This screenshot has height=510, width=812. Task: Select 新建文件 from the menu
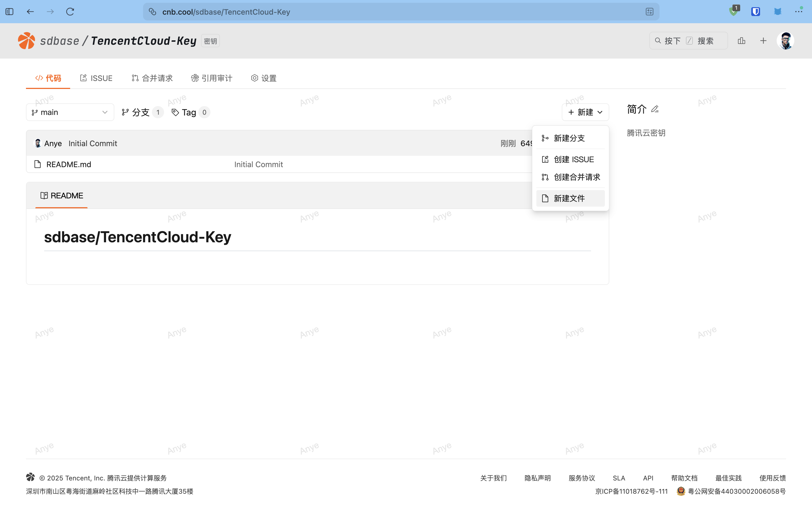[x=570, y=198]
